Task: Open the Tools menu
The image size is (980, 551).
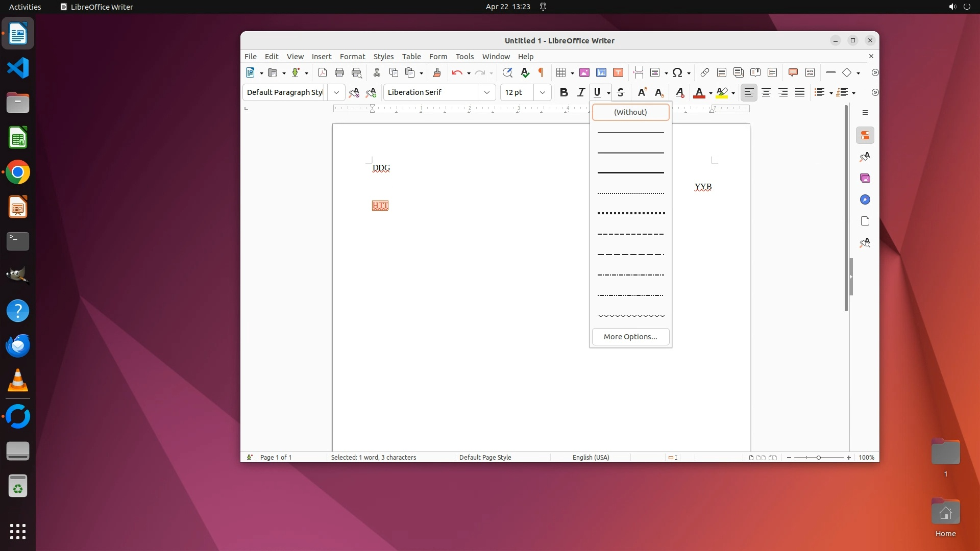Action: 464,57
